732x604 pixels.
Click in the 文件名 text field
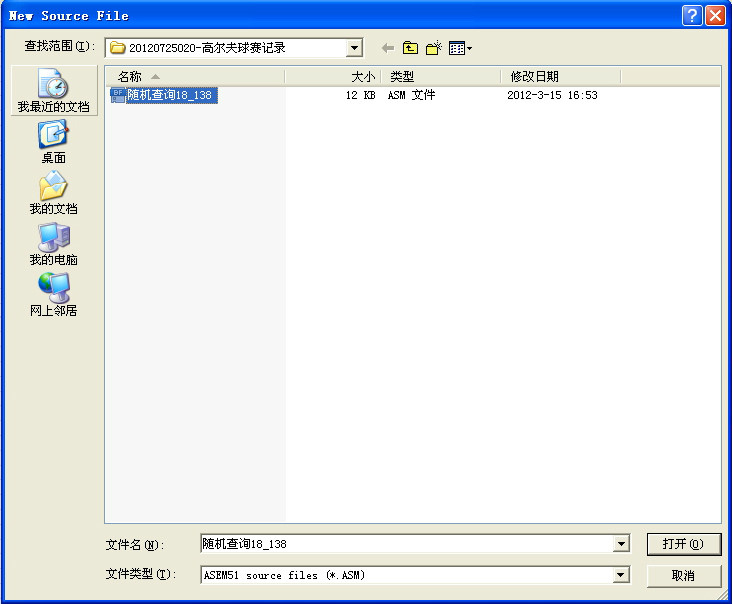(x=405, y=544)
